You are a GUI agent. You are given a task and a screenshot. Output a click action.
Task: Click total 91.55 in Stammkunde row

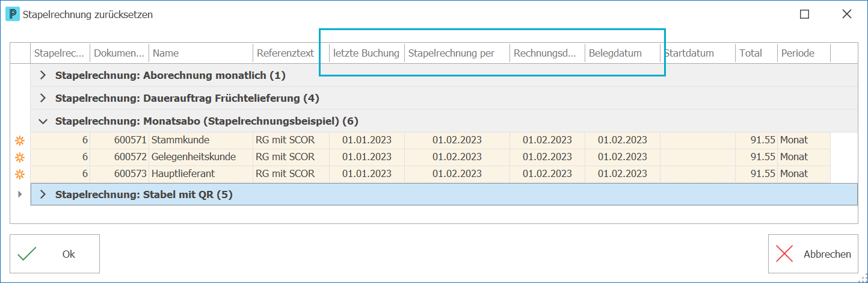(x=763, y=140)
